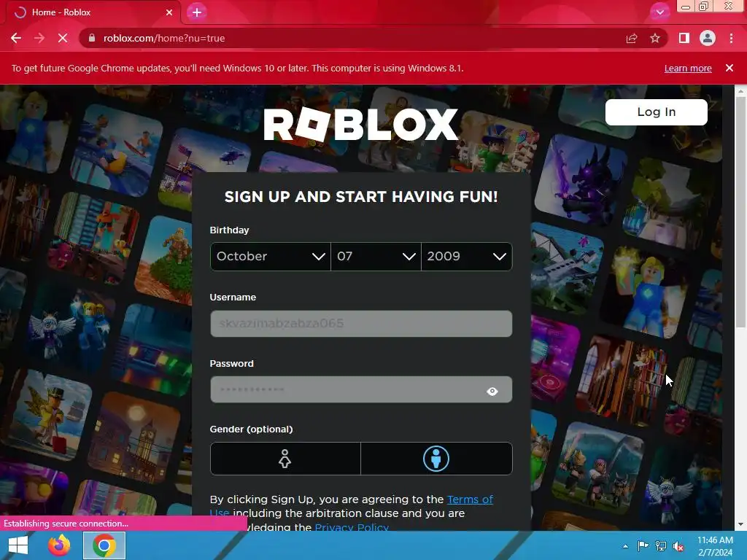Bookmark this page with star icon
The width and height of the screenshot is (747, 560).
click(655, 38)
